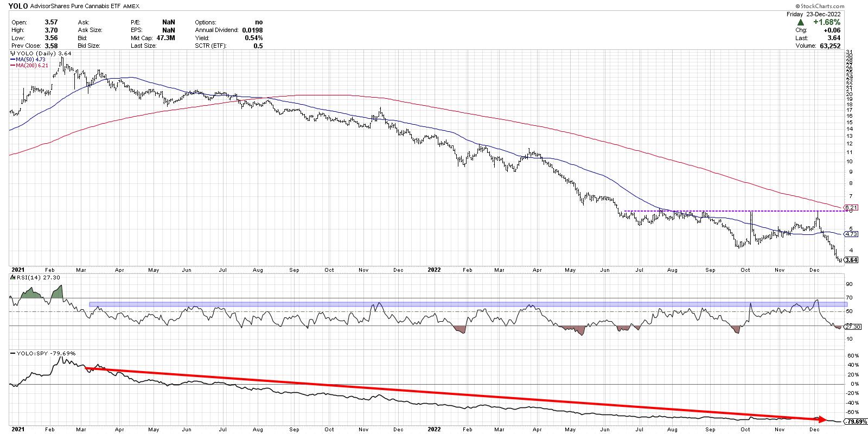Select the Chg value +0.06
868x434 pixels.
pos(832,30)
